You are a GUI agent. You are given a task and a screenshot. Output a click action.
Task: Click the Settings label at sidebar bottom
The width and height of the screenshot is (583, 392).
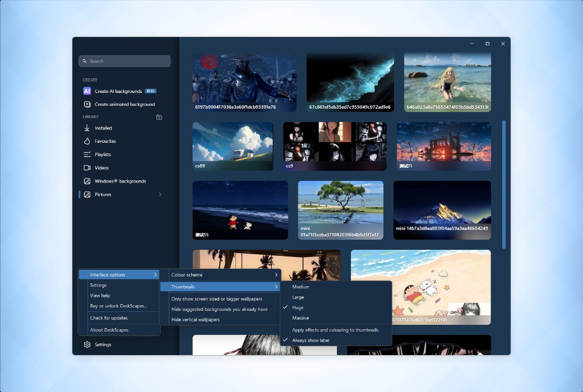(103, 345)
